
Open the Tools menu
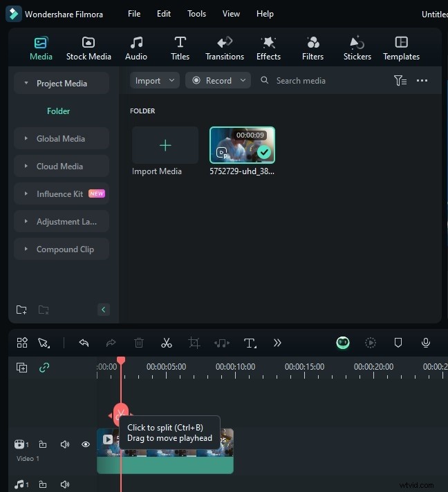196,14
